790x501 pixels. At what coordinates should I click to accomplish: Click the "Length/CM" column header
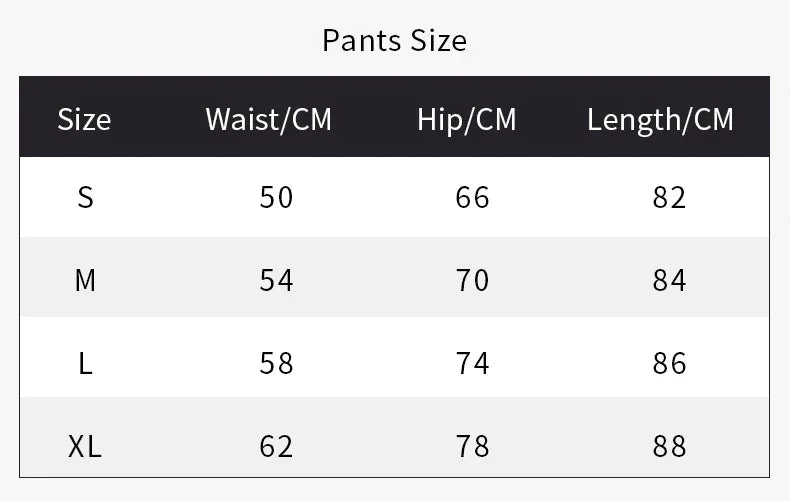tap(660, 120)
